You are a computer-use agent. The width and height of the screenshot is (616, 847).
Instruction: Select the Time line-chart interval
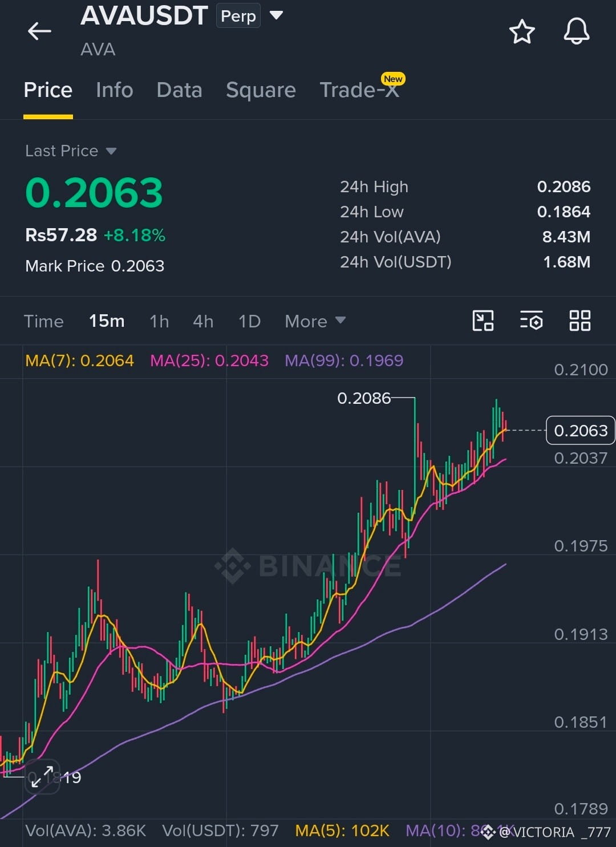(x=43, y=321)
